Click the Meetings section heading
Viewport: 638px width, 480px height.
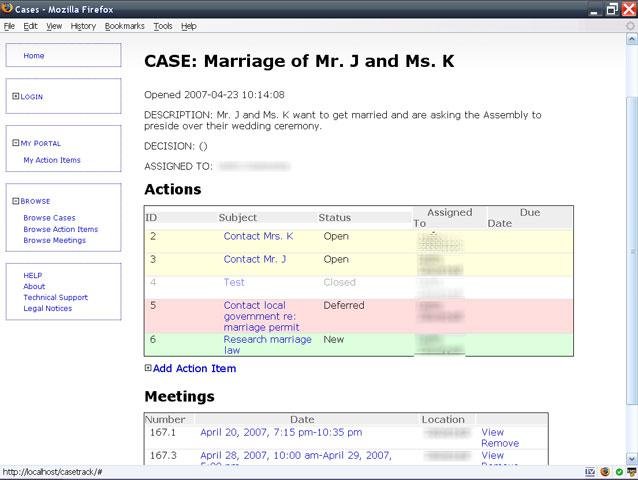(179, 396)
